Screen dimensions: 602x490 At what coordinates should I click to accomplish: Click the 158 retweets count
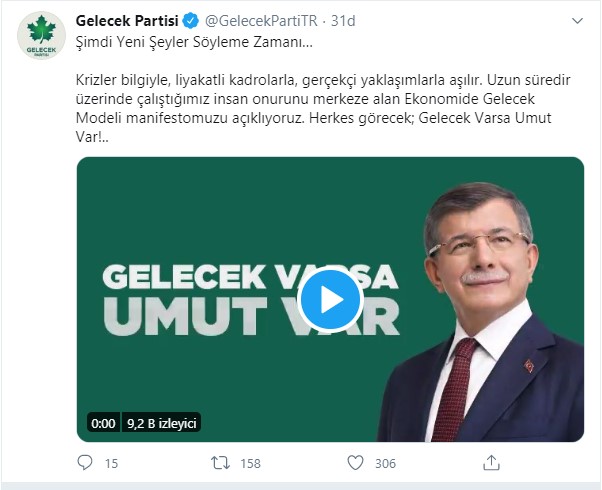250,464
